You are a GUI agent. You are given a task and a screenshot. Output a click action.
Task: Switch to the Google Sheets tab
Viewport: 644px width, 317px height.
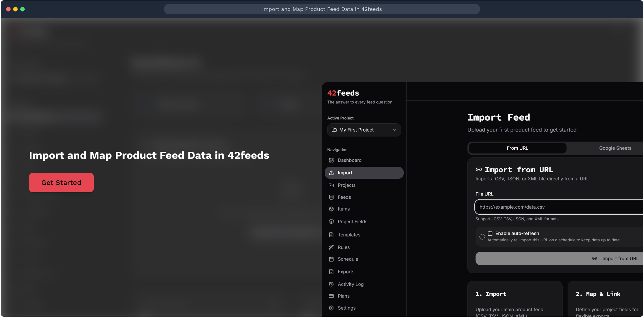(x=615, y=148)
